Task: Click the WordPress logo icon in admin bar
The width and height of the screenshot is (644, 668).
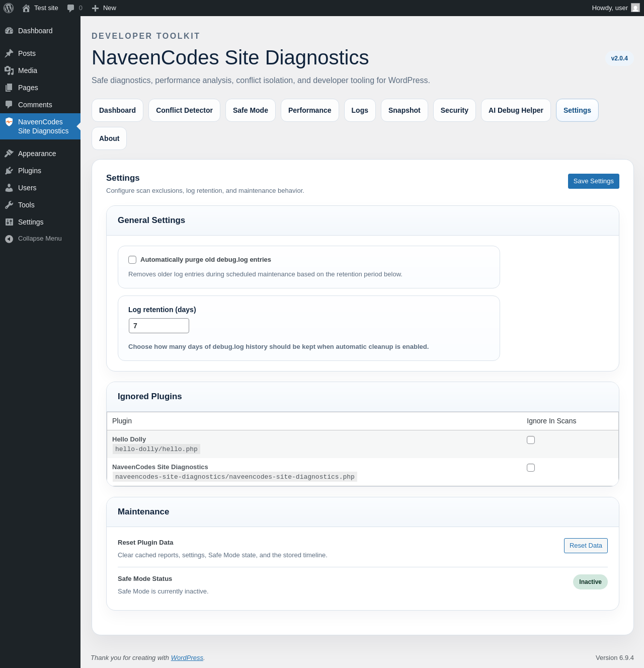Action: [x=9, y=8]
